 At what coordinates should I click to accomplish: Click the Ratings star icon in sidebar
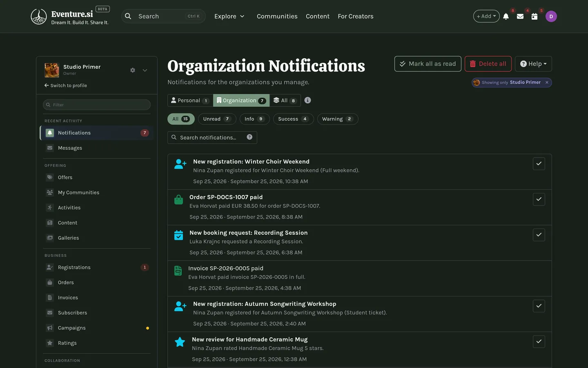[x=50, y=343]
